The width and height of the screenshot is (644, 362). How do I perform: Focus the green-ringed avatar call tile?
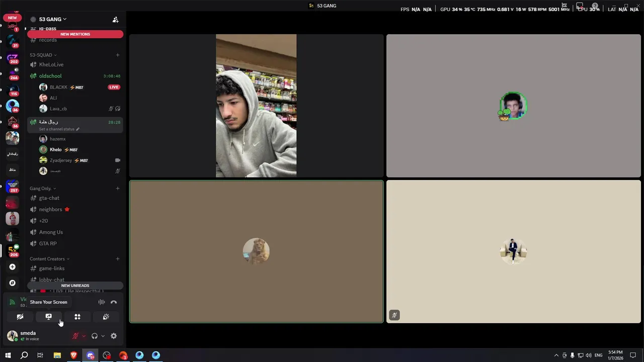(514, 106)
